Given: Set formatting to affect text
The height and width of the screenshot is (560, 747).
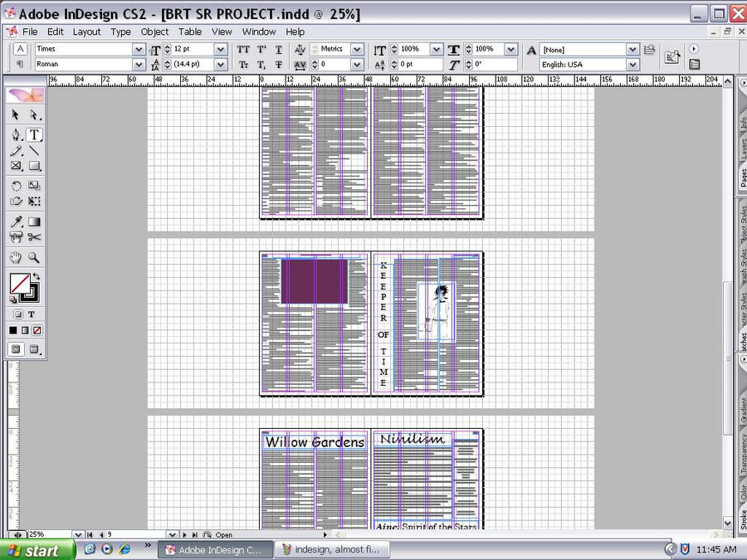Looking at the screenshot, I should [32, 314].
